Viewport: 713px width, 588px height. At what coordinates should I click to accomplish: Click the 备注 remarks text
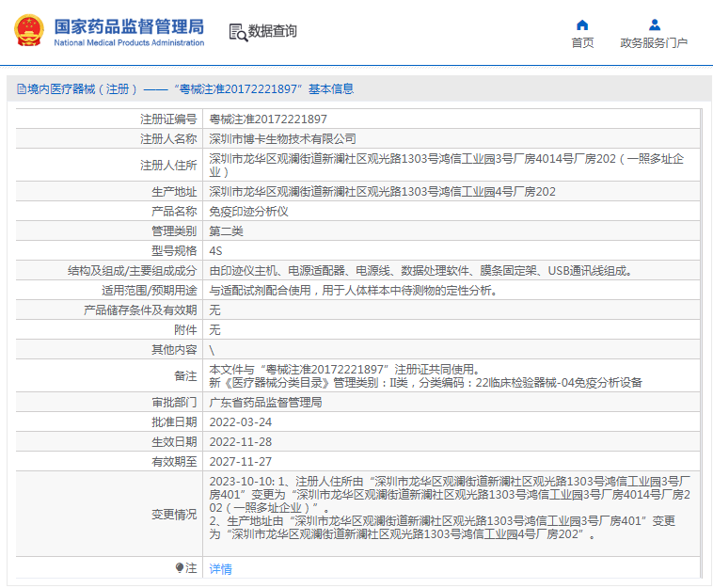pyautogui.click(x=425, y=375)
